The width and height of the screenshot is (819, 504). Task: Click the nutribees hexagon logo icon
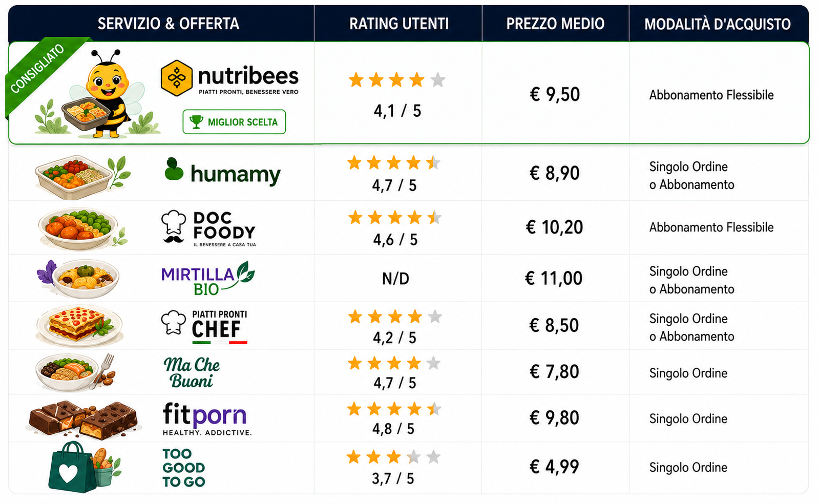[177, 78]
